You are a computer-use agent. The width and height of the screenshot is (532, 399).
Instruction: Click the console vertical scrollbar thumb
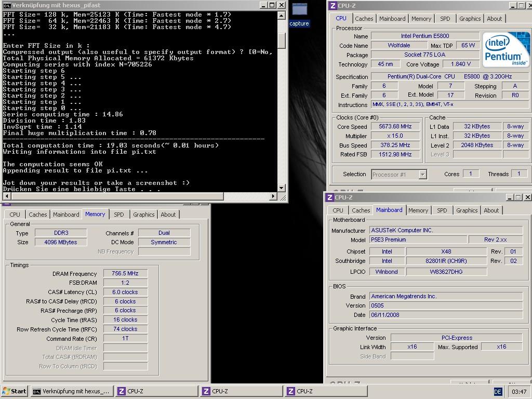[x=281, y=41]
